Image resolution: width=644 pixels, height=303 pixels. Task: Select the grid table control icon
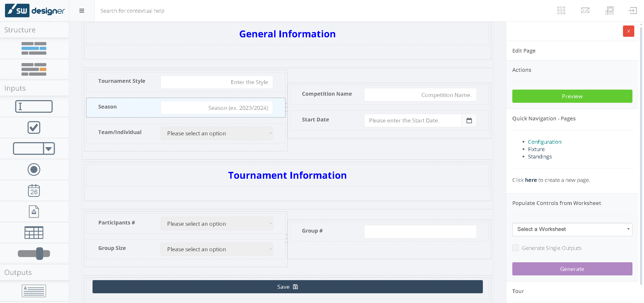[x=34, y=233]
